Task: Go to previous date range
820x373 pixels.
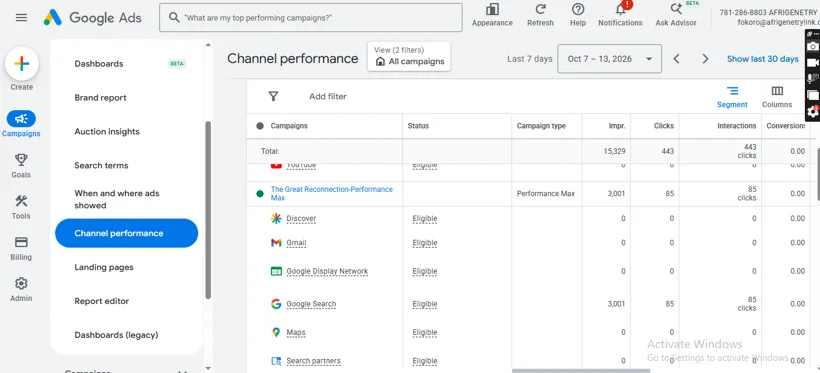Action: click(676, 59)
